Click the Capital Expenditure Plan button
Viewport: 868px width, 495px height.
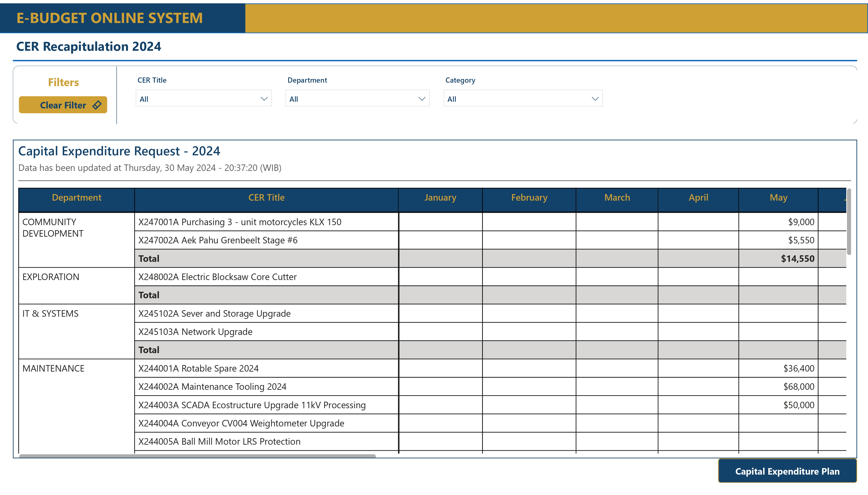(787, 471)
